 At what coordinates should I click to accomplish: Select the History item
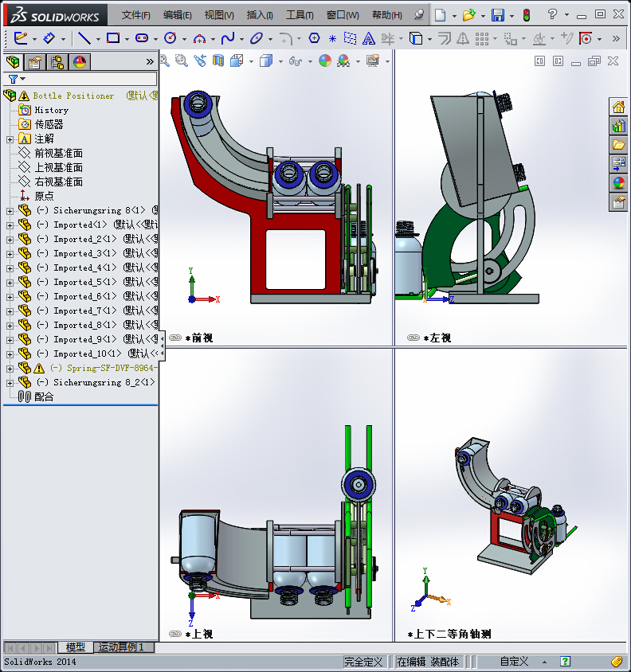[52, 110]
